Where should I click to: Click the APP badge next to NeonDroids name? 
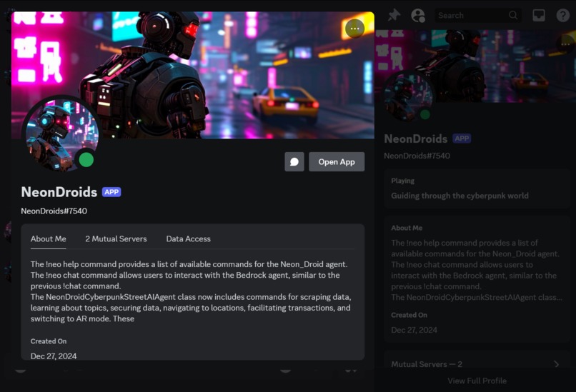click(x=111, y=192)
